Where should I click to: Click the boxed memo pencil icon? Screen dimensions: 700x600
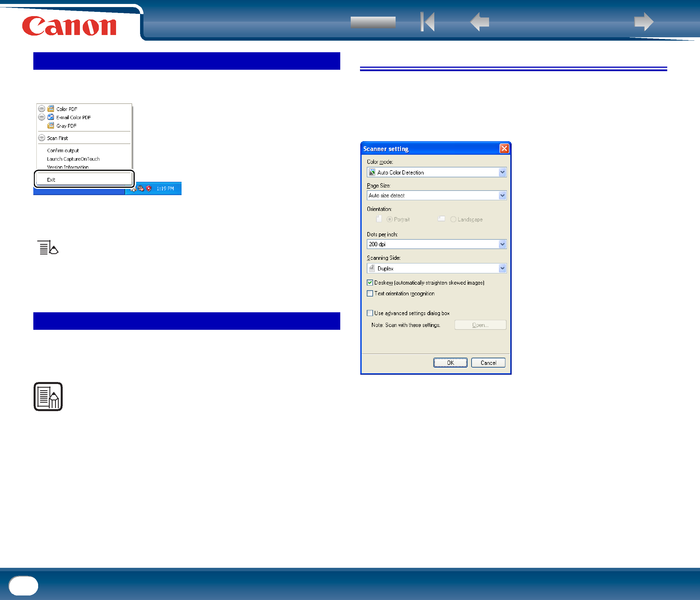pos(48,397)
